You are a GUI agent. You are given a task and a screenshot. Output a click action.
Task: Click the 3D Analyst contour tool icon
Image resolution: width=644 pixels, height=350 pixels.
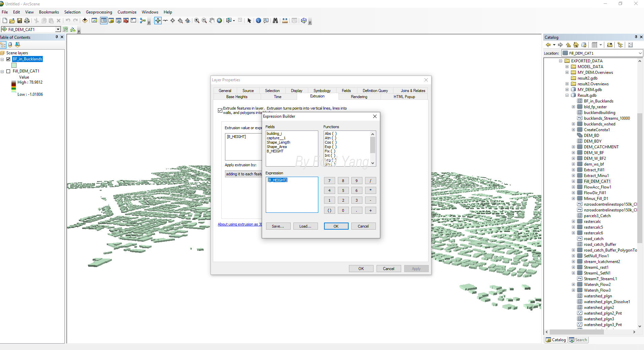tap(65, 30)
